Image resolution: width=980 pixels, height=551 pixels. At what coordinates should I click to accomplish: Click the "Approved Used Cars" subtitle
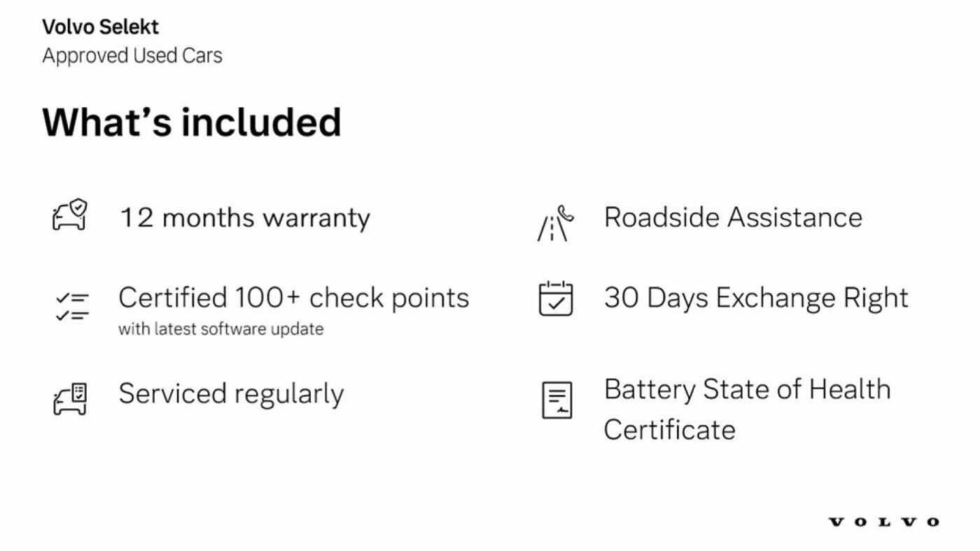132,55
